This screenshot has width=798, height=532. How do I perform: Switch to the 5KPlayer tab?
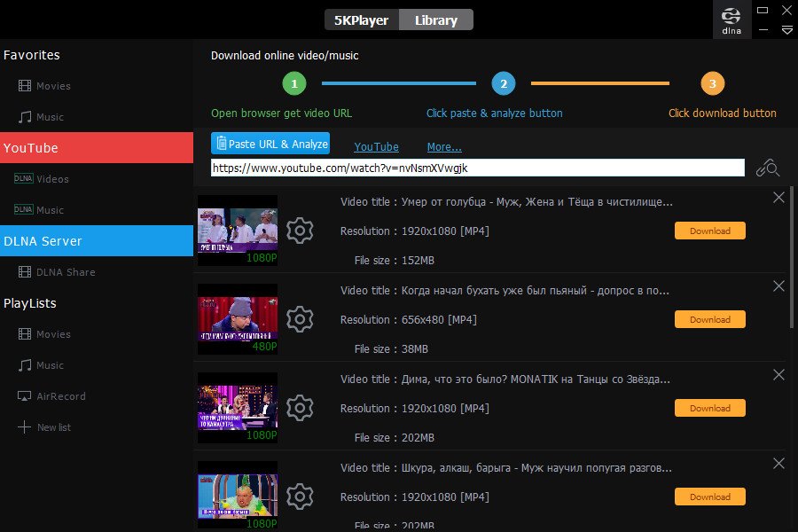click(x=362, y=20)
